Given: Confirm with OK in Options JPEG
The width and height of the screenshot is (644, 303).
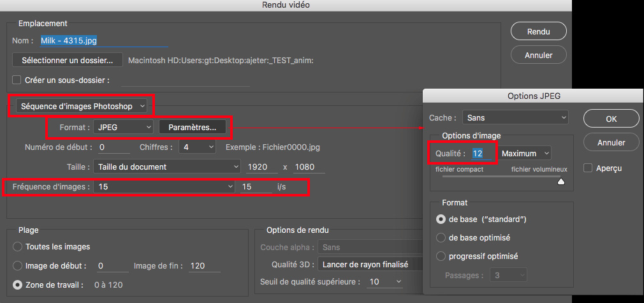Looking at the screenshot, I should pyautogui.click(x=611, y=119).
